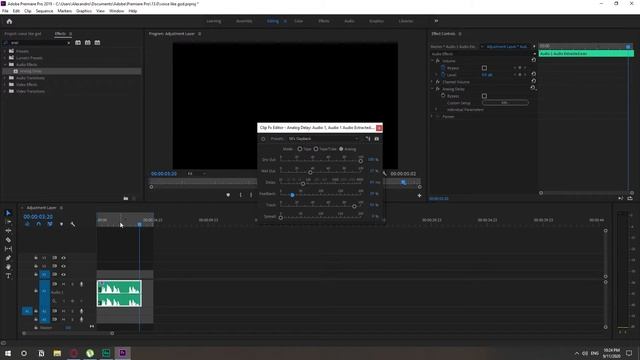Open Timeline Display Settings wrench
Image resolution: width=640 pixels, height=360 pixels.
point(73,224)
